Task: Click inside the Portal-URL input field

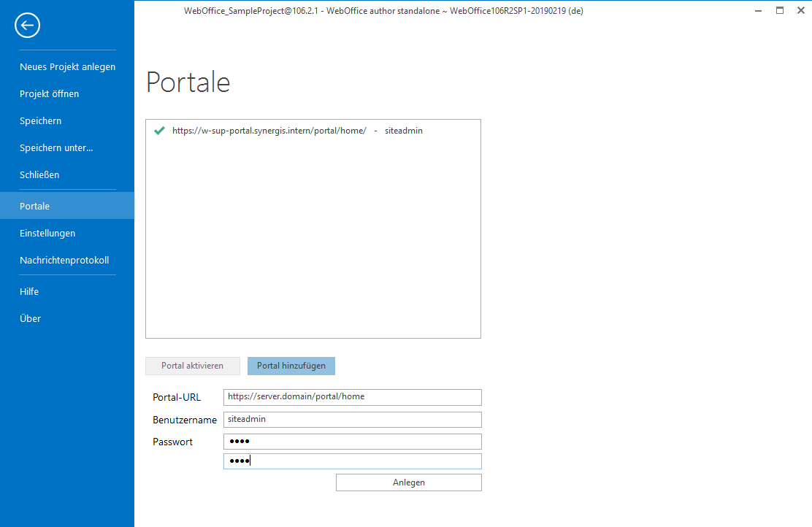Action: pos(352,397)
